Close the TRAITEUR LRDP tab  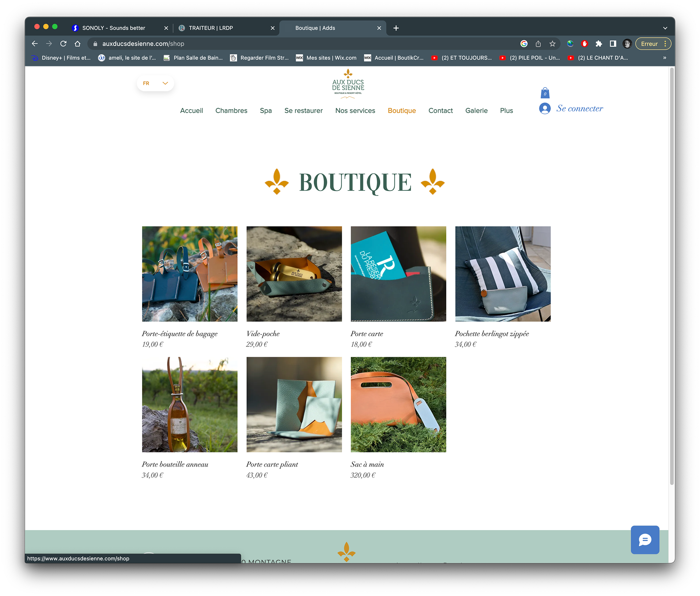pyautogui.click(x=272, y=28)
